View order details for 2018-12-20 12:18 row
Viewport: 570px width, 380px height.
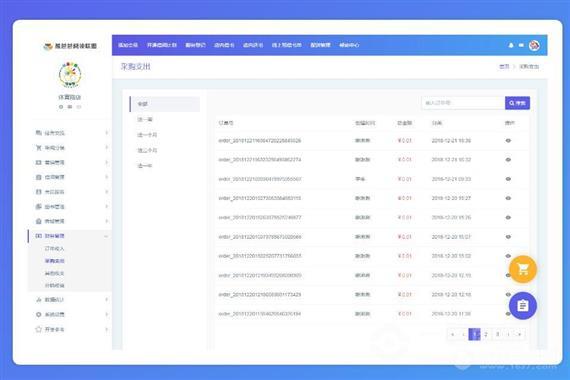tap(508, 295)
